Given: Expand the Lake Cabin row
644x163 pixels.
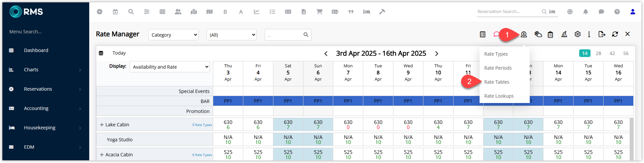Looking at the screenshot, I should tap(102, 125).
